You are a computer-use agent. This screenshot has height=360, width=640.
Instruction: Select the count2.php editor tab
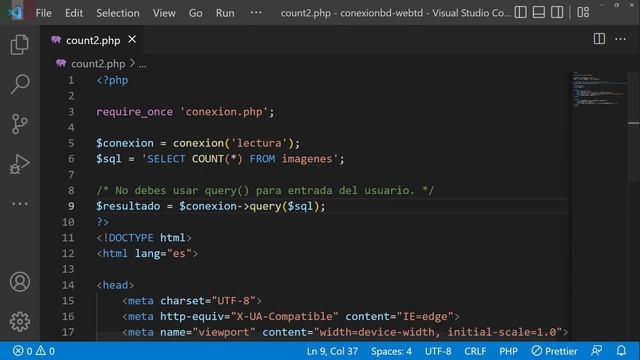pyautogui.click(x=92, y=40)
